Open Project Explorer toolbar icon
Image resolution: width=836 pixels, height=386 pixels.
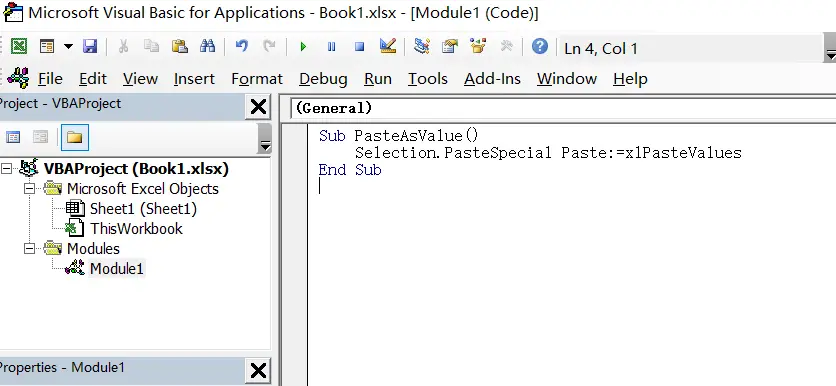coord(422,47)
